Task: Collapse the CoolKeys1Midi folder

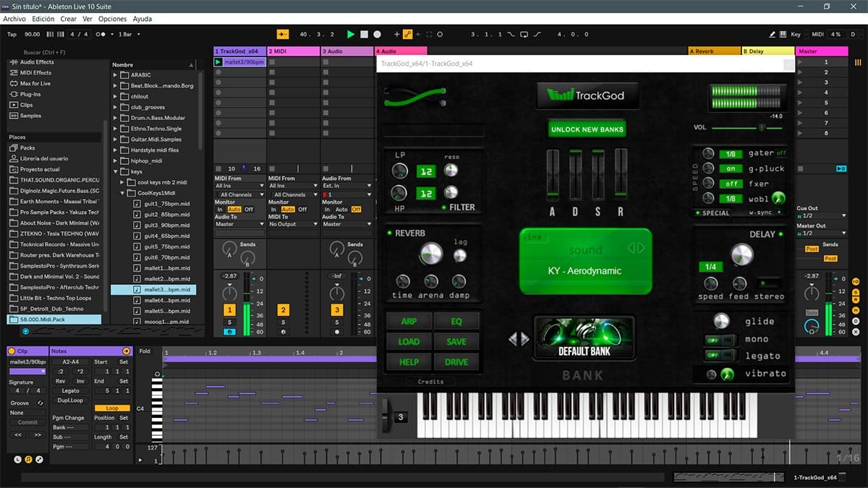Action: coord(122,193)
